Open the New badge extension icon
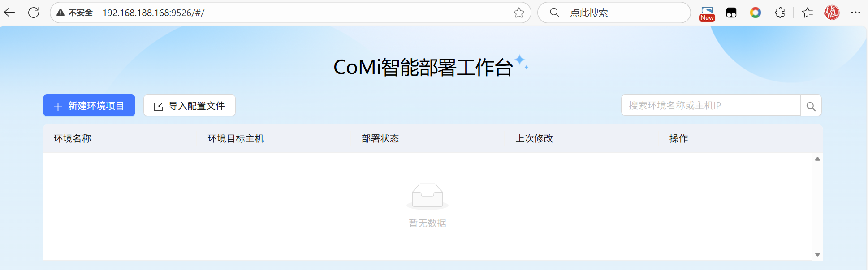Viewport: 868px width, 270px height. pos(707,13)
